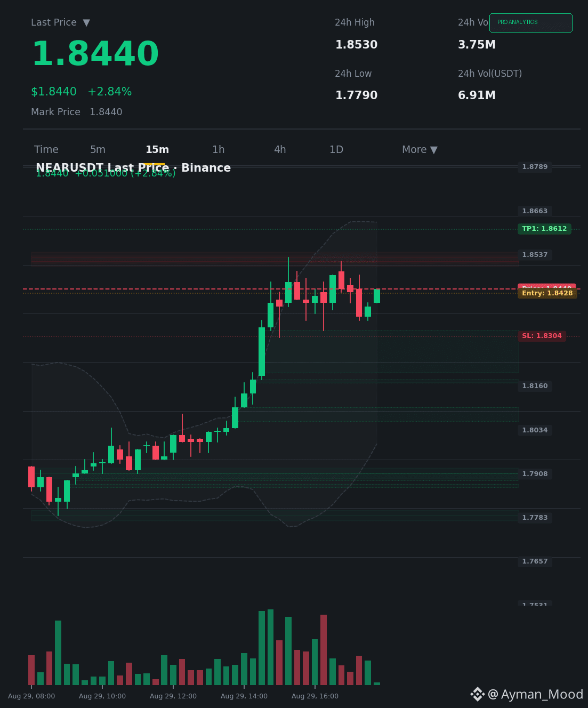Click the 24h Vol(USDT) label
Viewport: 588px width, 708px height.
point(490,74)
